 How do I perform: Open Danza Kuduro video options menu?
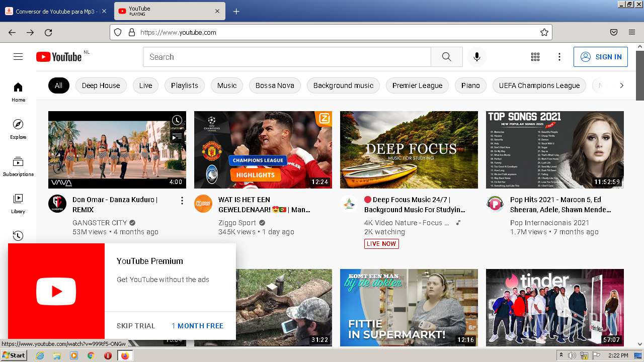(182, 201)
